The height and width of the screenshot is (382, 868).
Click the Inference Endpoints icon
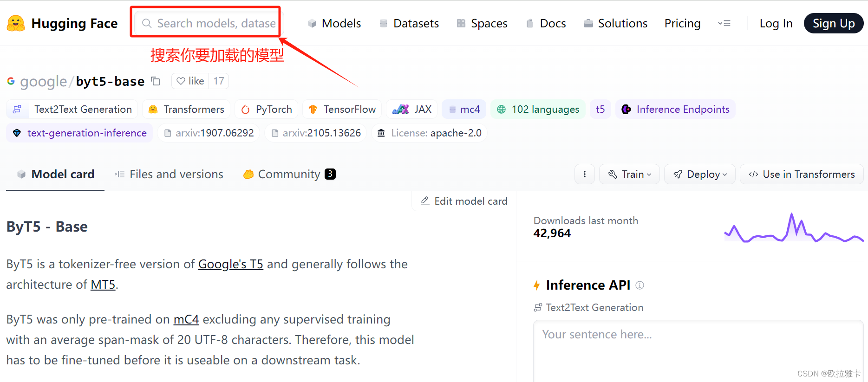coord(626,110)
